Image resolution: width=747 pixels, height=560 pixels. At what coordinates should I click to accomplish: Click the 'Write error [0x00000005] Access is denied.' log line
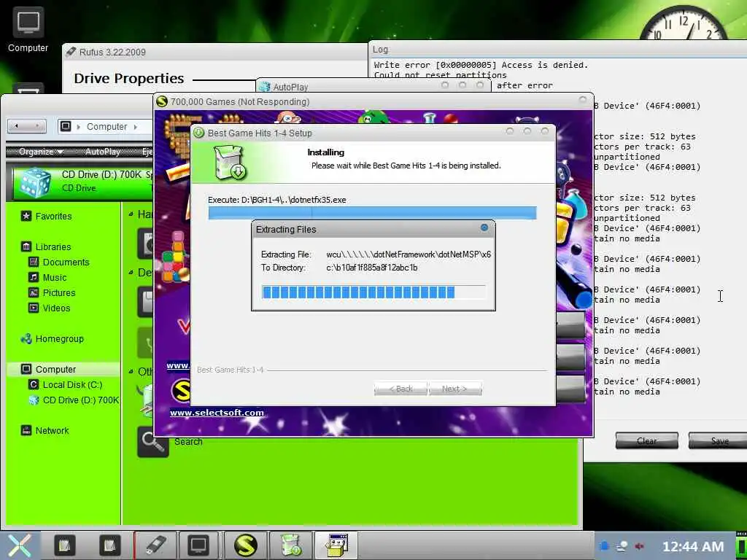pos(481,65)
